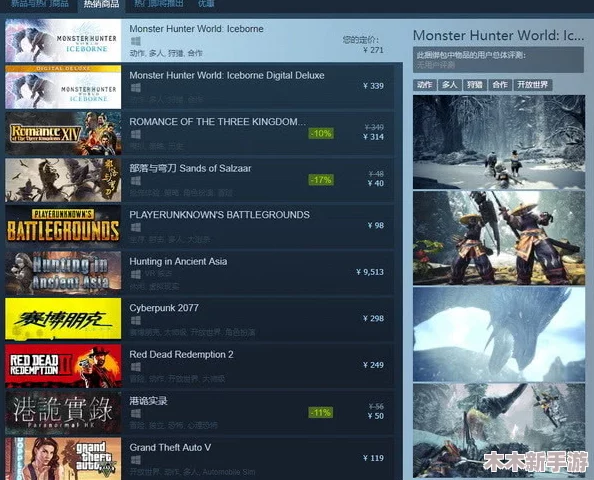Image resolution: width=594 pixels, height=480 pixels.
Task: Open Grand Theft Auto V capsule image
Action: [x=63, y=459]
